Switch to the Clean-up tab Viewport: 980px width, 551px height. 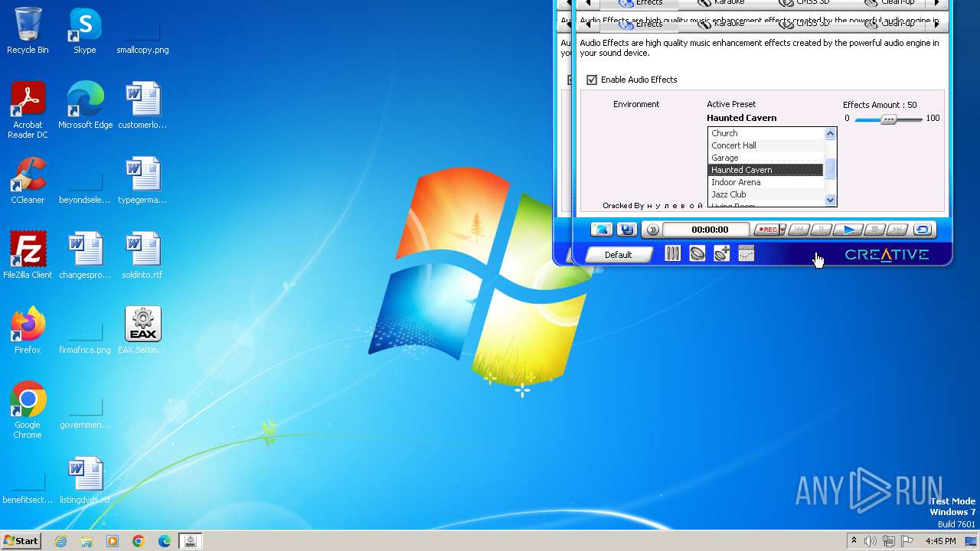tap(890, 24)
